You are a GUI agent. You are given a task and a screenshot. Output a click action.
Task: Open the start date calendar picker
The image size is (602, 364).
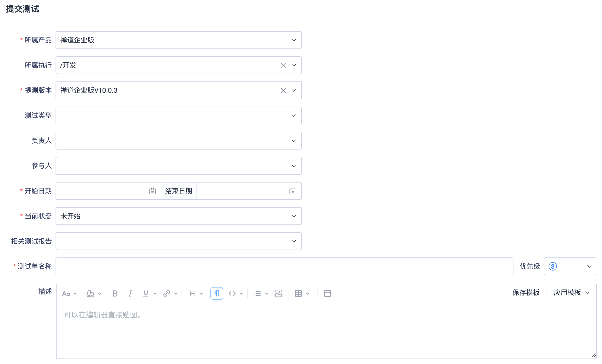(x=152, y=191)
